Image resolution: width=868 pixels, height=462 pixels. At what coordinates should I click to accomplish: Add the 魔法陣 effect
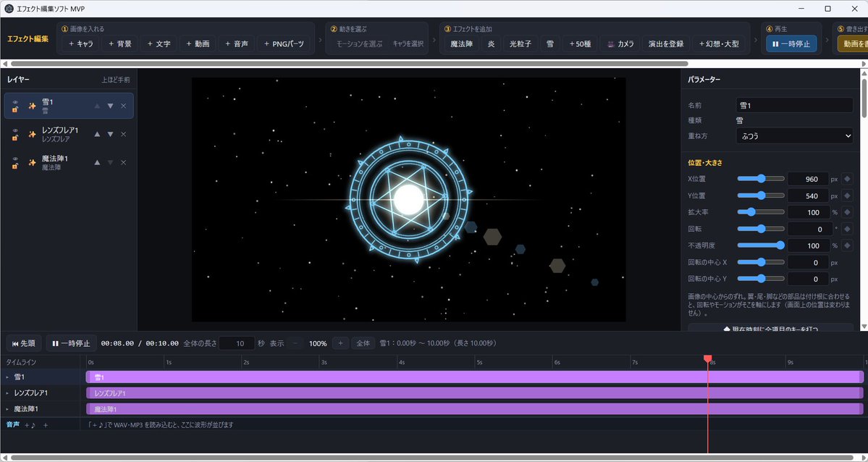461,43
